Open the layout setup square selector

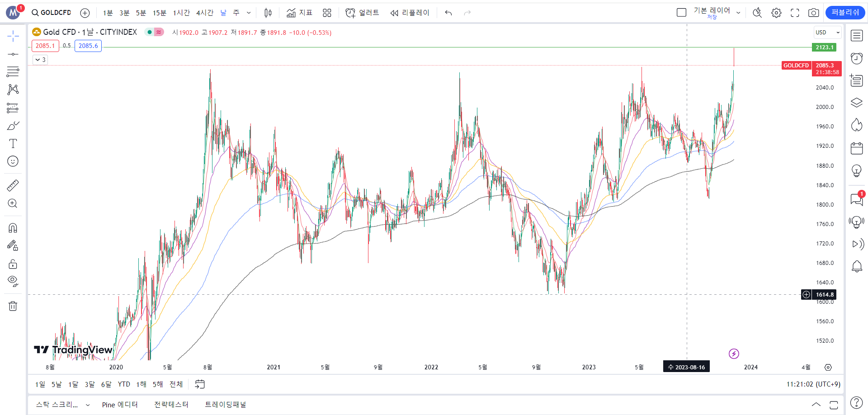click(681, 13)
